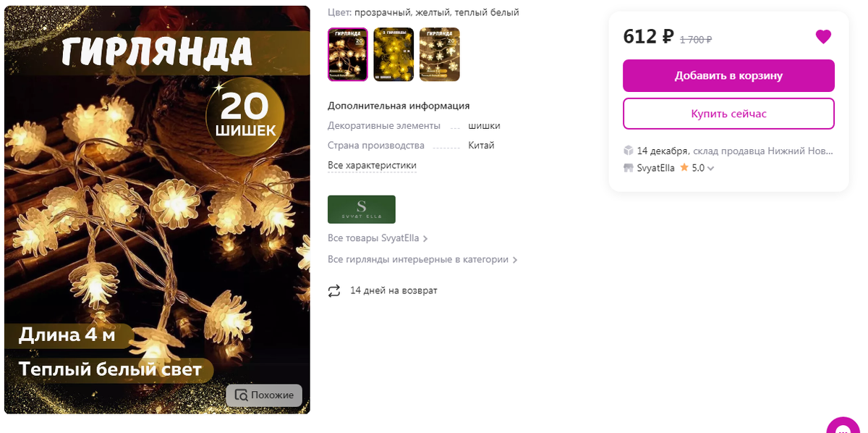Click the SvyatElla seller name
The width and height of the screenshot is (868, 433).
tap(656, 168)
